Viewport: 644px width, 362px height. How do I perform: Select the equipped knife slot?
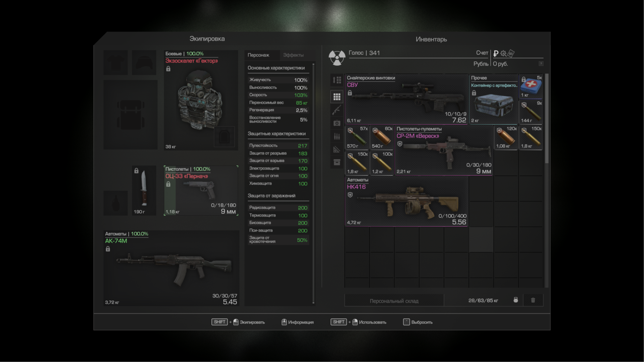tap(144, 190)
